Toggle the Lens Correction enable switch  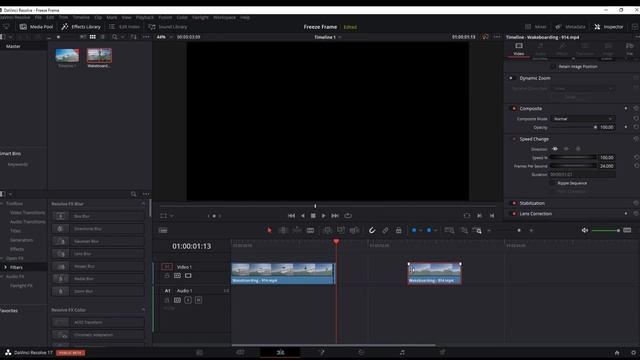[513, 213]
